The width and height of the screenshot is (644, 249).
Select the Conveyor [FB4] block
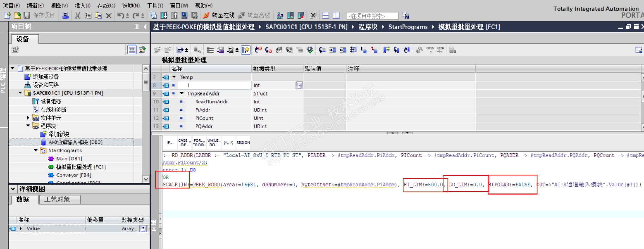[x=74, y=175]
